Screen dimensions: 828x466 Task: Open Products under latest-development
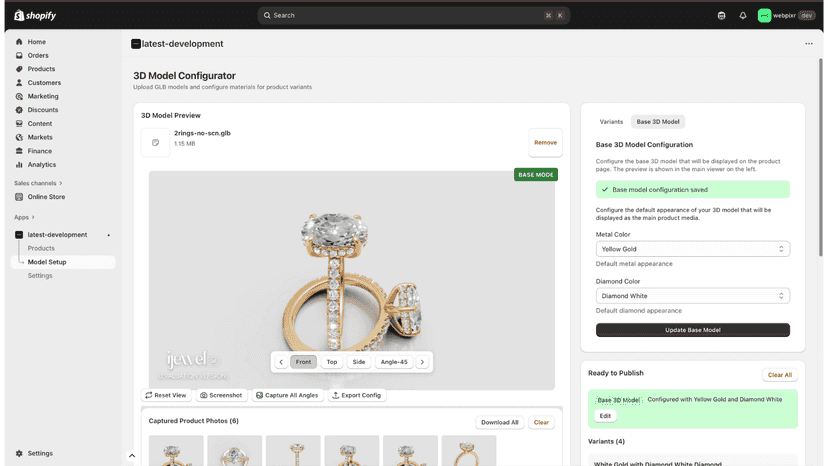point(41,248)
